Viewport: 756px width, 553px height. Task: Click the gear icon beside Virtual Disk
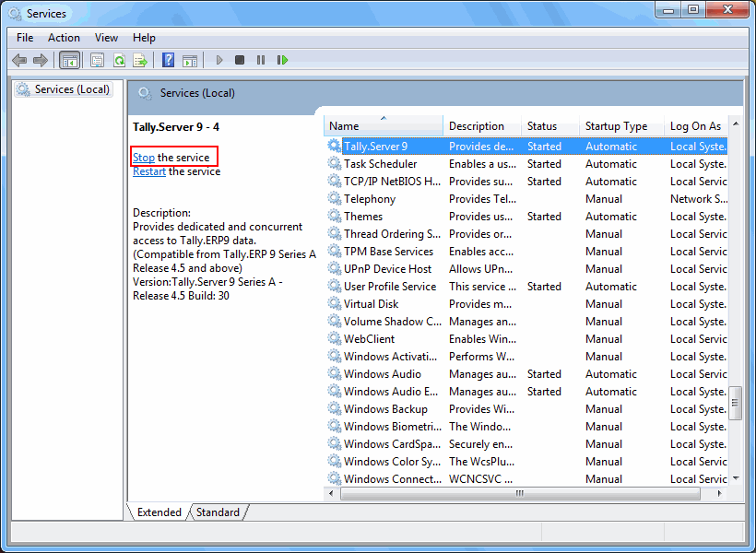tap(334, 303)
